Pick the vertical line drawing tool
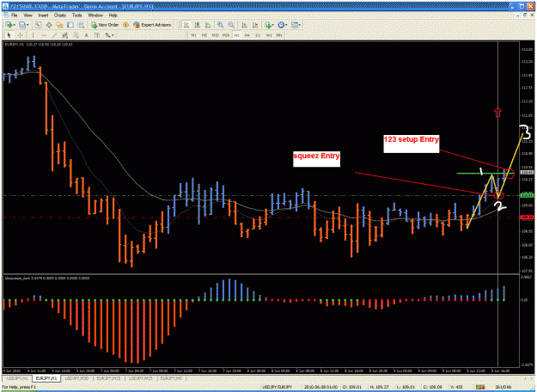 click(33, 35)
